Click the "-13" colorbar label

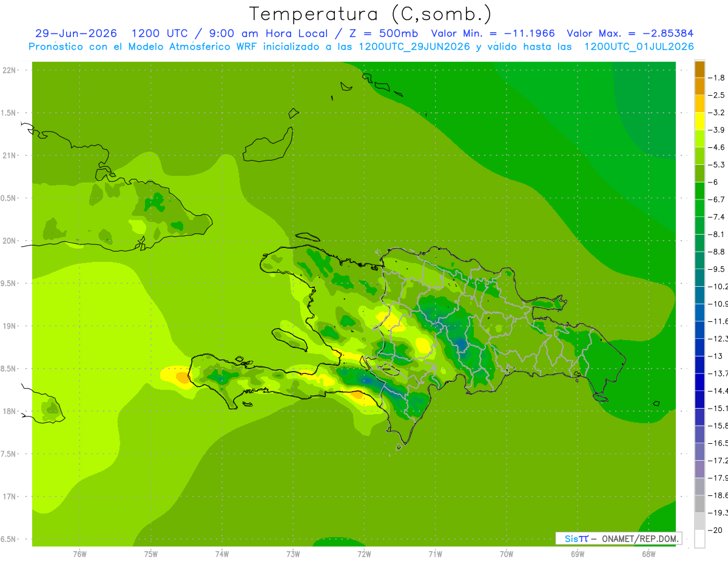point(715,356)
